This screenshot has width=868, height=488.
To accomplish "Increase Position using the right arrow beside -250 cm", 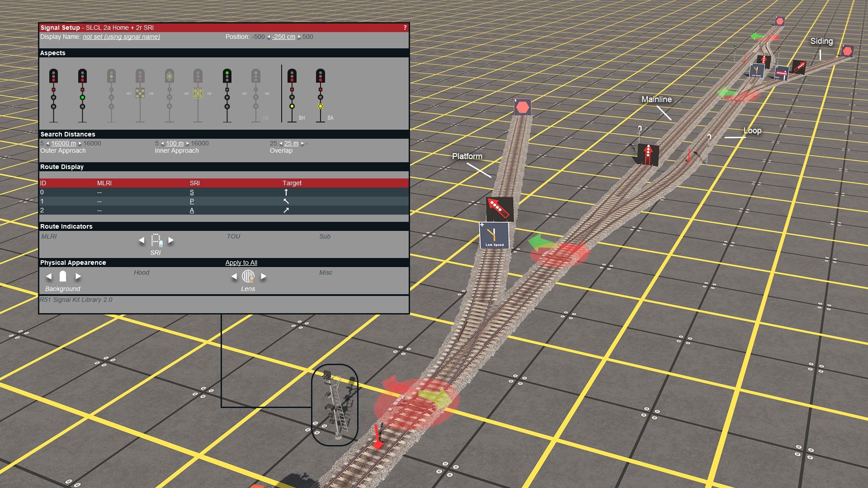I will point(299,37).
